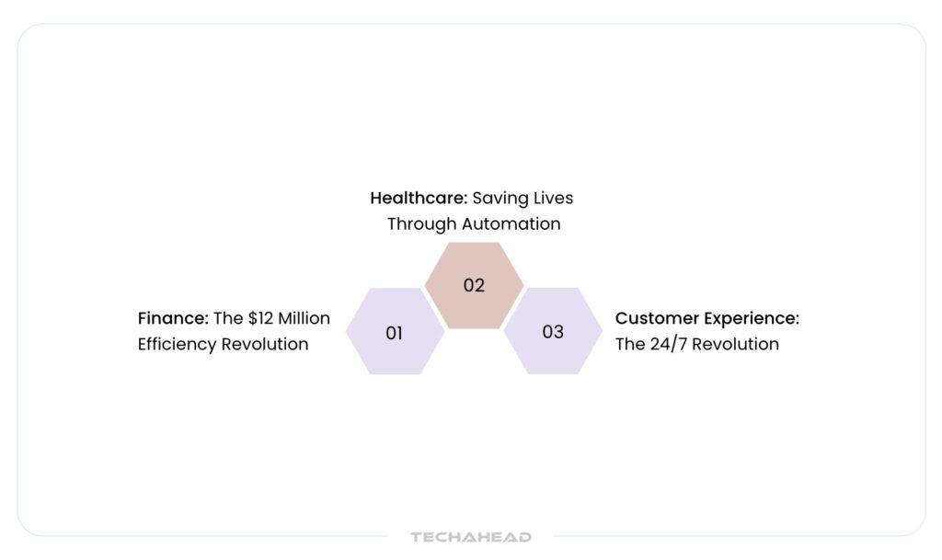The width and height of the screenshot is (942, 560).
Task: Select the bold "Finance:" heading
Action: [173, 318]
